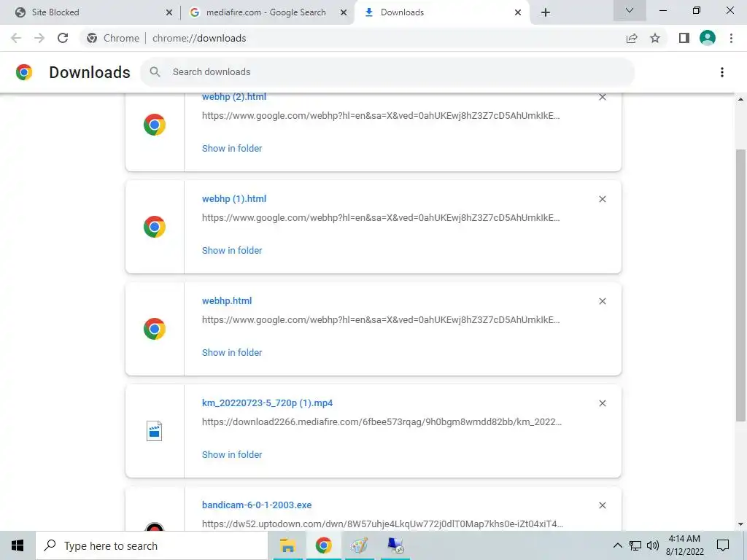
Task: Switch to mediafire.com Google Search tab
Action: 267,12
